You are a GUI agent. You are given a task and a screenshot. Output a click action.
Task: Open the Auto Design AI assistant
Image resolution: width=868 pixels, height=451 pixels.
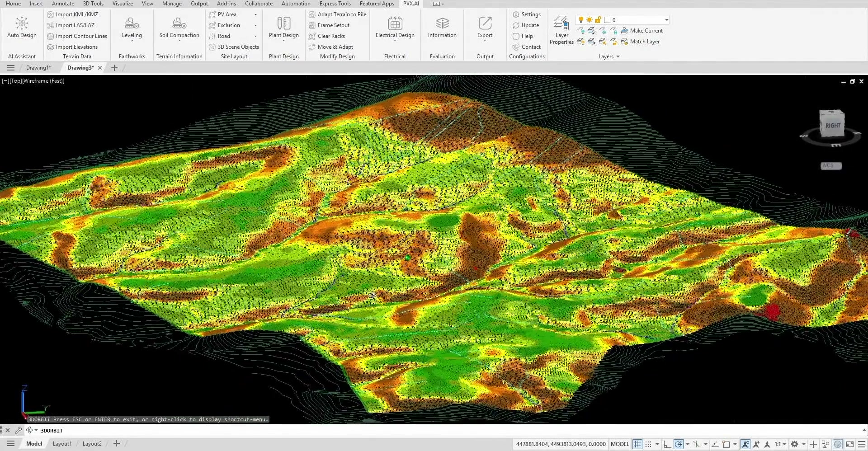coord(22,27)
